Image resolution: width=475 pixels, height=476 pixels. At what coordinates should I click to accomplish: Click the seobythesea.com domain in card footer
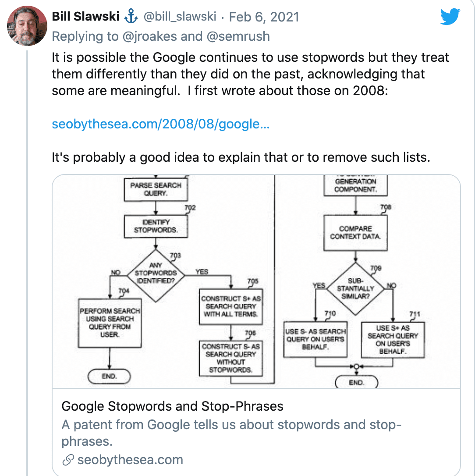point(130,460)
